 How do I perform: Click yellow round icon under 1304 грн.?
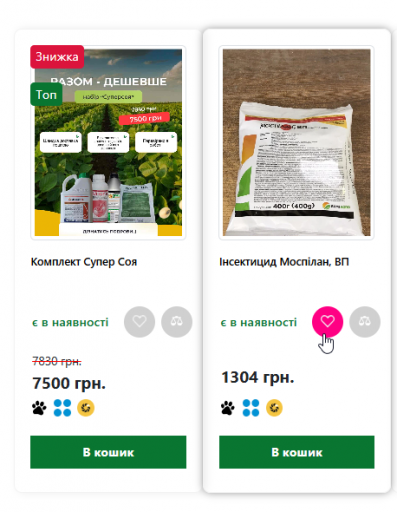(x=274, y=408)
